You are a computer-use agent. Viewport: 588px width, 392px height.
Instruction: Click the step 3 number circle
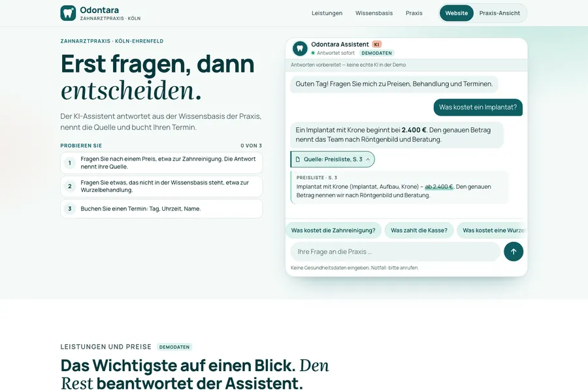[70, 208]
